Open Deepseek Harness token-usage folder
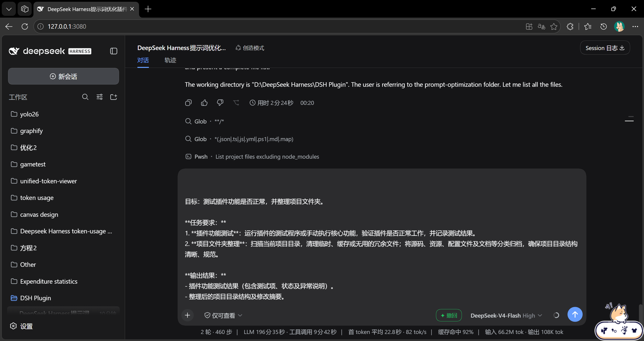 pyautogui.click(x=63, y=231)
